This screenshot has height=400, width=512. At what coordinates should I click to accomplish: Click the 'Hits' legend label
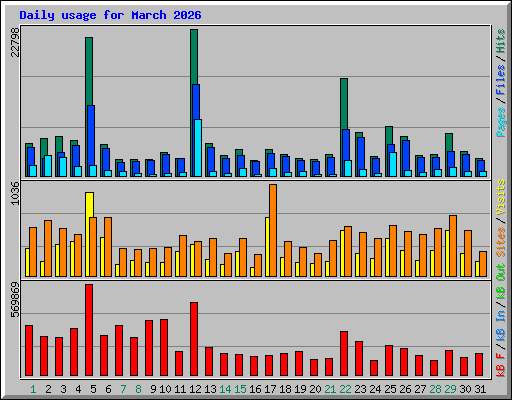click(x=501, y=41)
